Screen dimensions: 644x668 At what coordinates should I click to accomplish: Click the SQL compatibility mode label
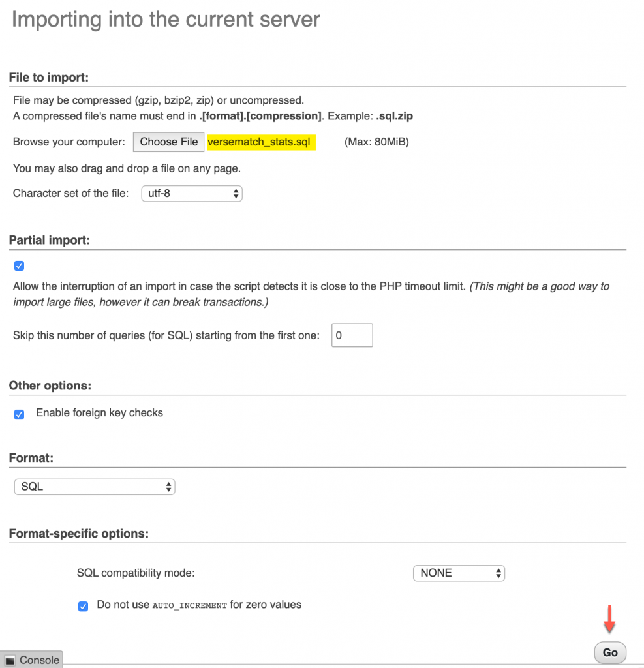point(136,573)
